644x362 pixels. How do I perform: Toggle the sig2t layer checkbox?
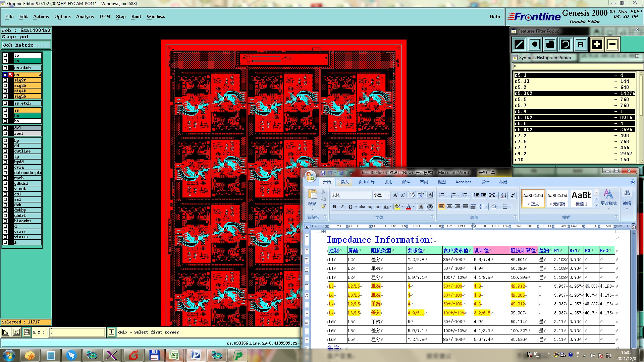5,80
